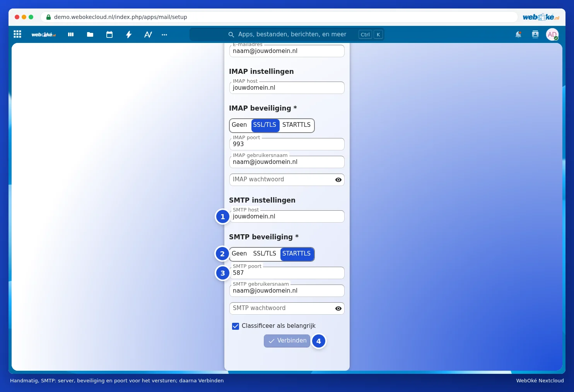Open the Activity lightning bolt icon
Viewport: 574px width, 392px height.
[x=129, y=34]
